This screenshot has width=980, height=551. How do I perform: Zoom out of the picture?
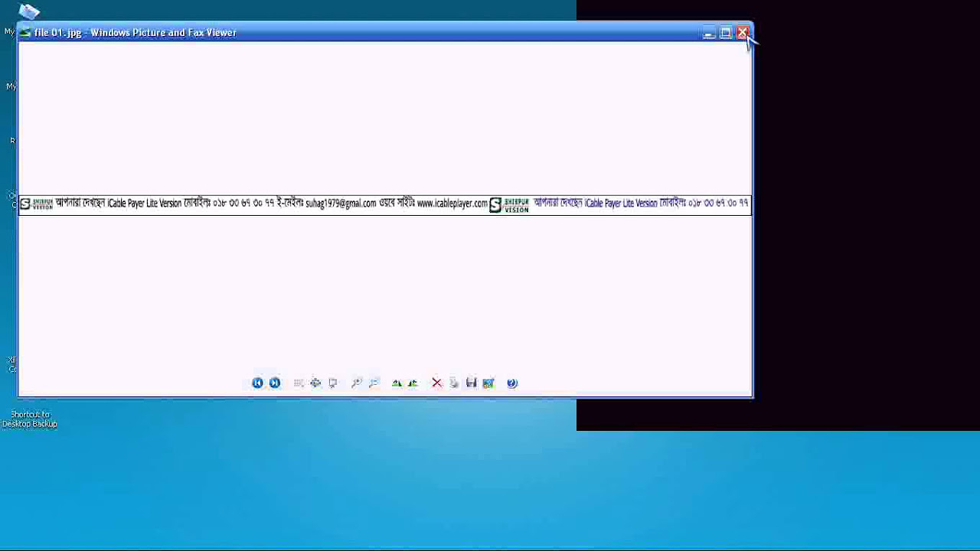374,383
